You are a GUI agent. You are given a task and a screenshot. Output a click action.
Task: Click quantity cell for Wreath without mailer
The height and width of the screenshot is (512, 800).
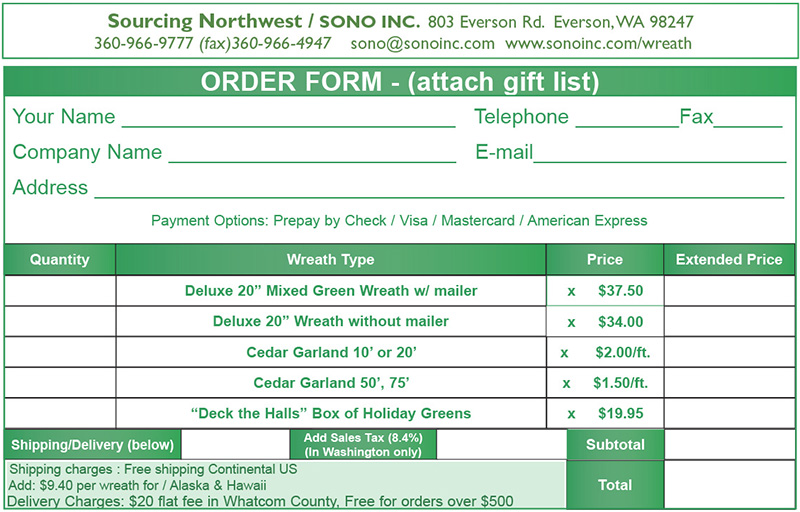tap(60, 321)
